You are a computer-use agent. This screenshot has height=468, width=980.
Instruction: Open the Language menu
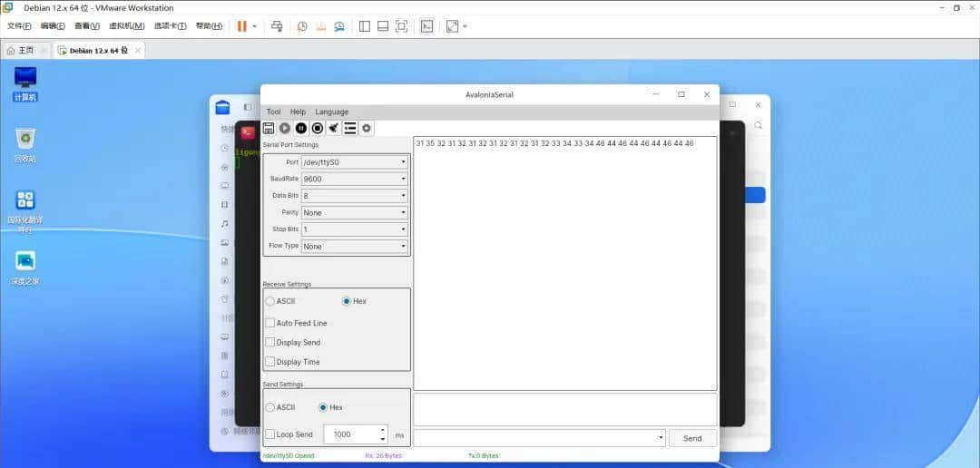332,112
